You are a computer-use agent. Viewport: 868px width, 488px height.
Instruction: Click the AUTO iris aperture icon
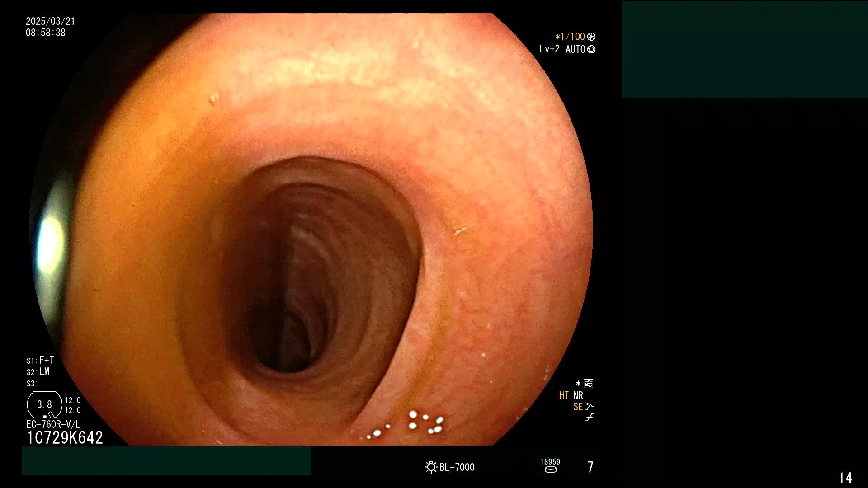point(591,49)
